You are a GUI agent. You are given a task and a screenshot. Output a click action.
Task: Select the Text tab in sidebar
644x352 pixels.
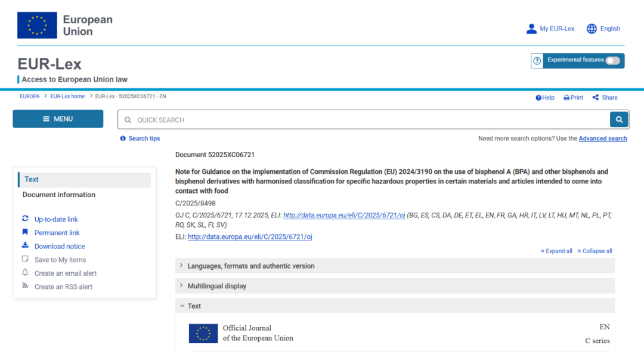[32, 179]
